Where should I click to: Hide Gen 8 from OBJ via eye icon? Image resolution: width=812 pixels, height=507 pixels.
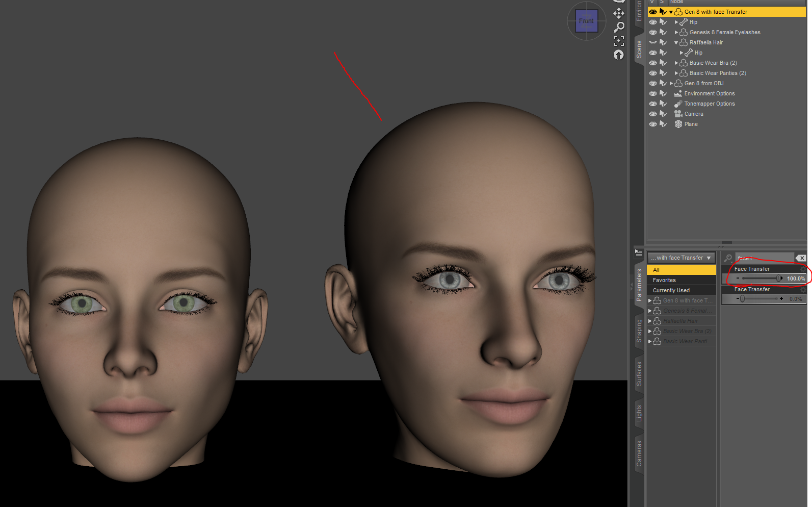pos(652,83)
